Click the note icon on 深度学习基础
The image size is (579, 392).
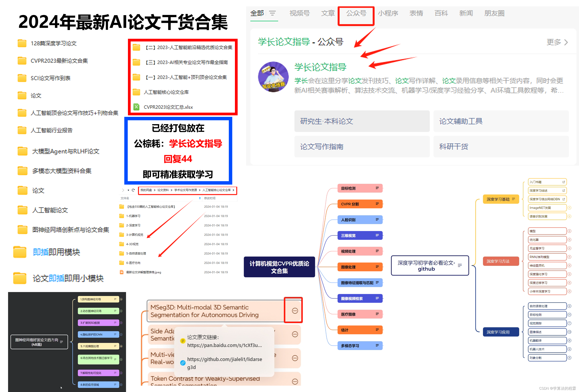point(513,199)
